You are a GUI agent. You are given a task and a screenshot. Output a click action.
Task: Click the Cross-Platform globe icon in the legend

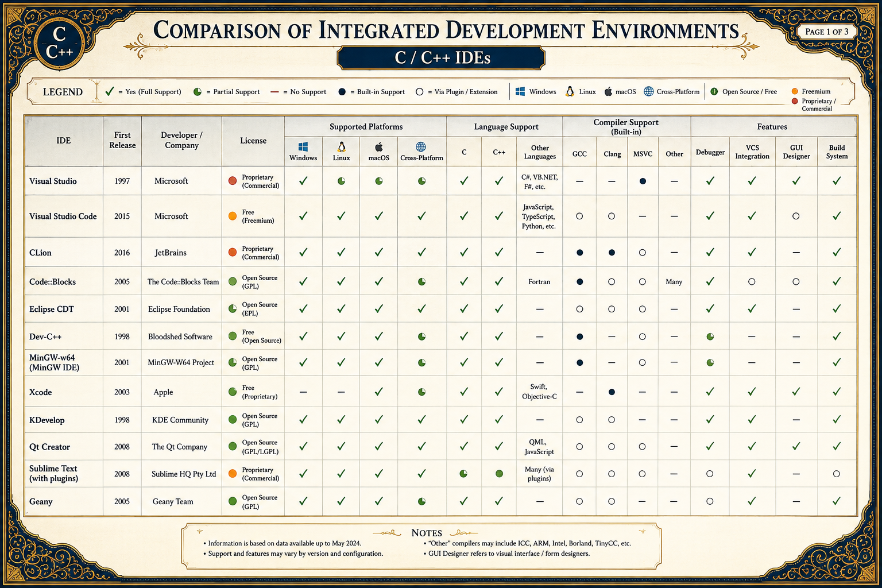point(649,91)
